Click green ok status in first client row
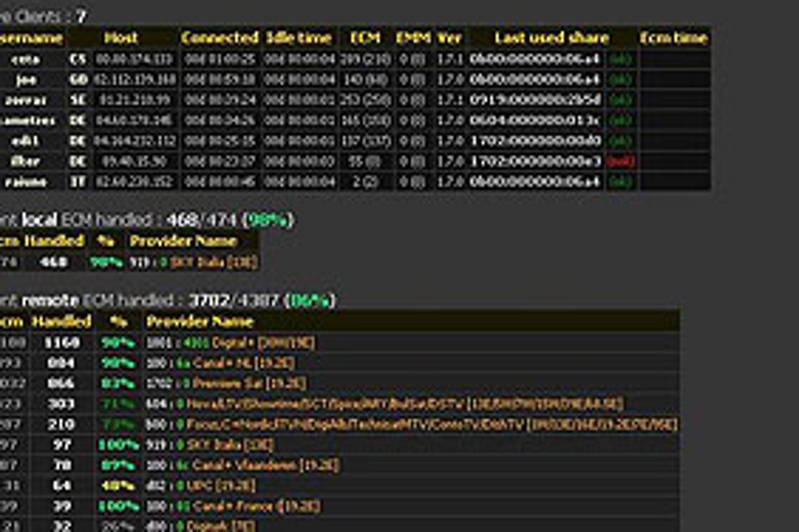The width and height of the screenshot is (799, 532). 622,59
